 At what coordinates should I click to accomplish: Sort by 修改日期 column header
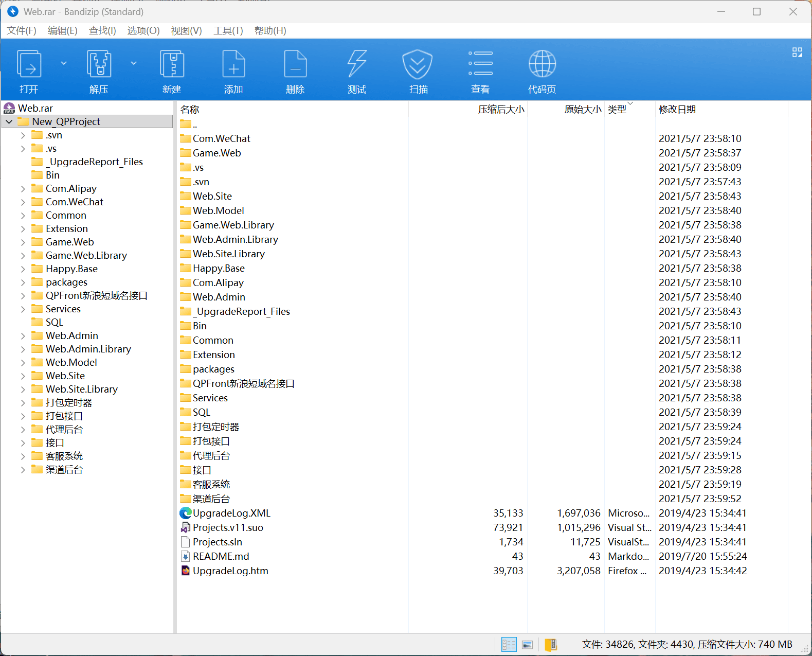point(677,109)
